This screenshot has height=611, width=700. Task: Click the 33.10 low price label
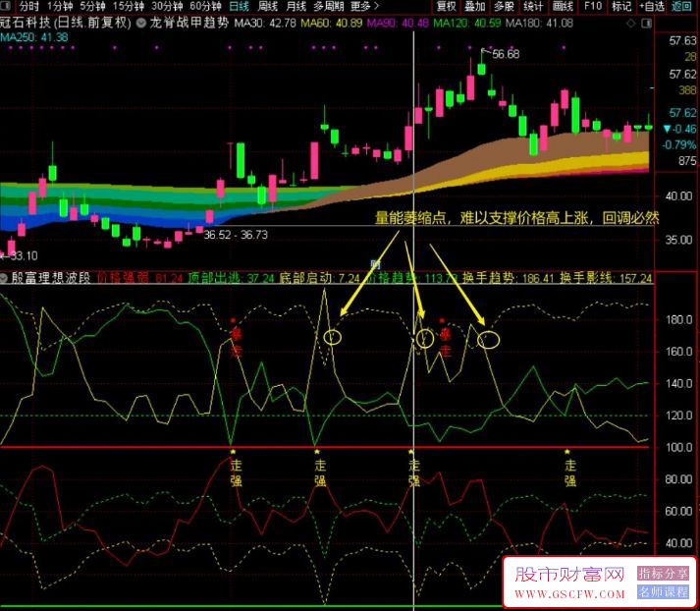pos(24,256)
